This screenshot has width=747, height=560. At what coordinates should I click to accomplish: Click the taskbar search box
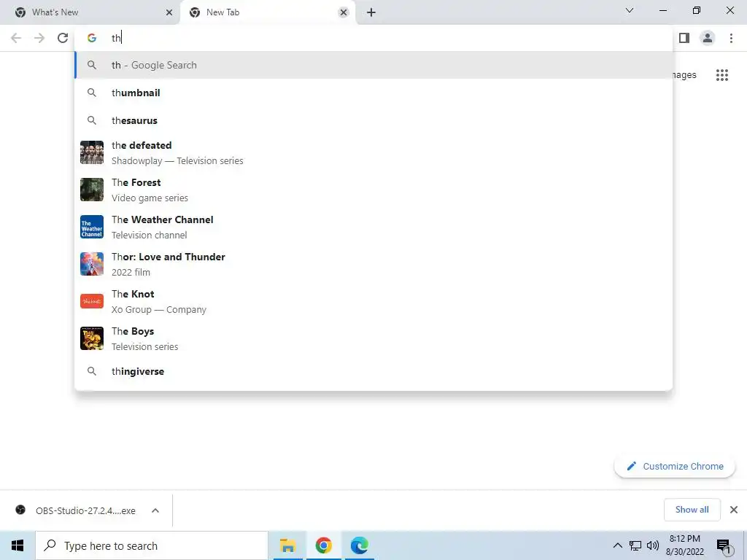[152, 545]
